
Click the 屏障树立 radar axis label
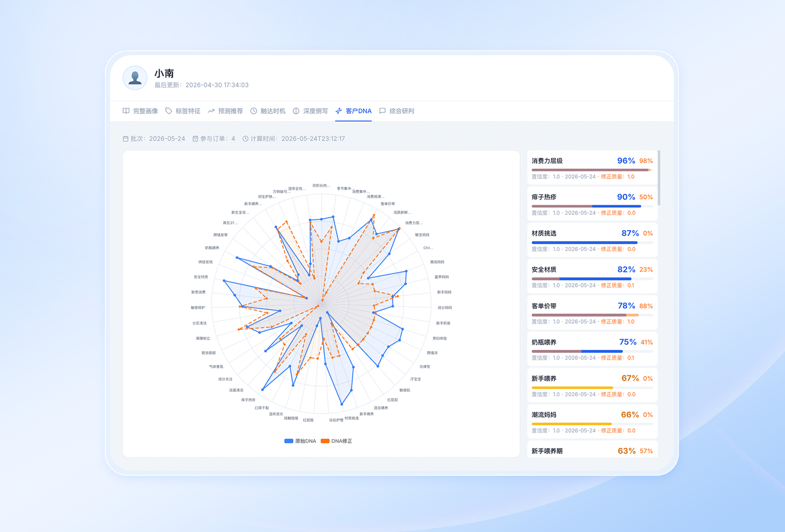[203, 338]
